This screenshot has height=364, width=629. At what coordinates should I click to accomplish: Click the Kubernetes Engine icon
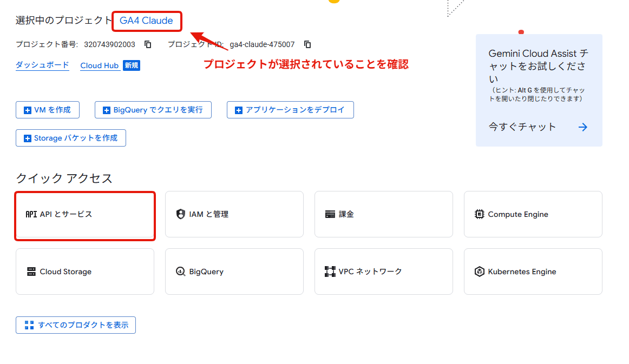pos(480,272)
